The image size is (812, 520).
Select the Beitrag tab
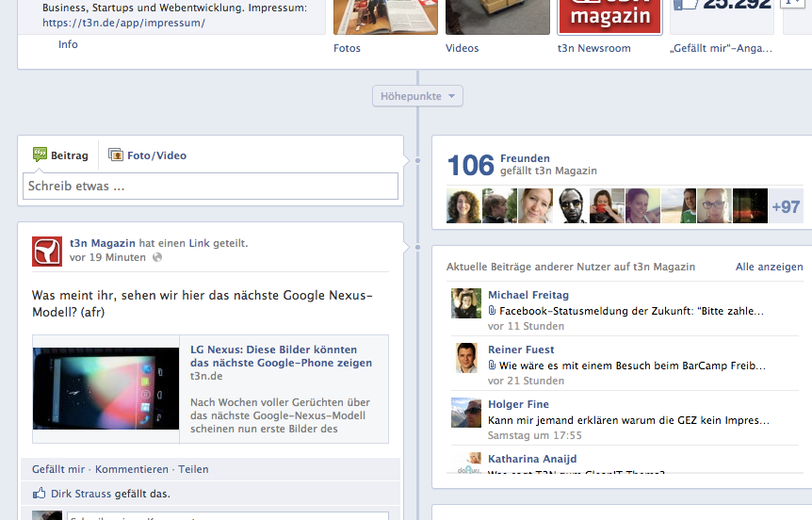tap(60, 155)
